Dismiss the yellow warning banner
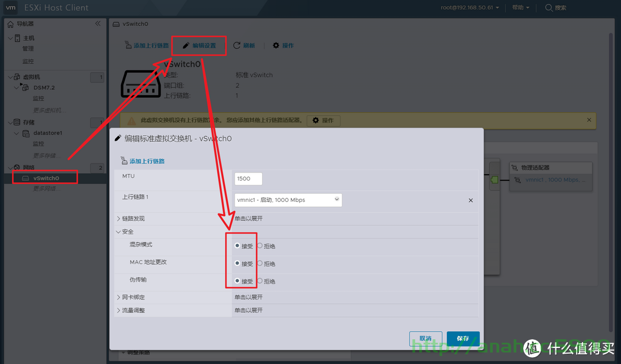The height and width of the screenshot is (364, 621). [x=589, y=120]
